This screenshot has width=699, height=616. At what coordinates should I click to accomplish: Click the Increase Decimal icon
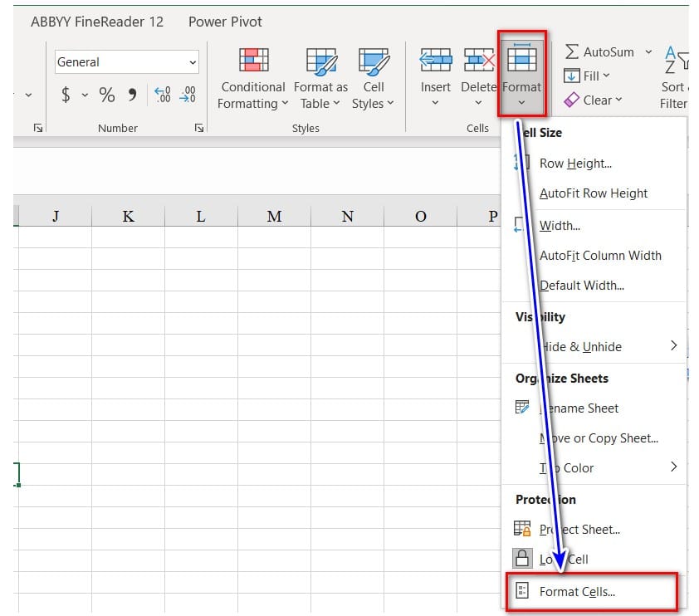[x=162, y=95]
